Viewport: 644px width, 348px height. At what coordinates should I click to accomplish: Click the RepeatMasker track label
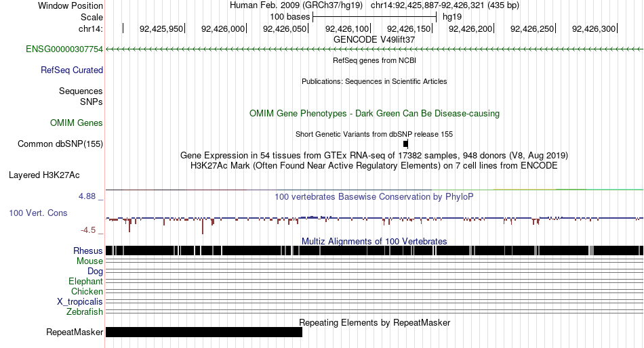click(x=75, y=332)
